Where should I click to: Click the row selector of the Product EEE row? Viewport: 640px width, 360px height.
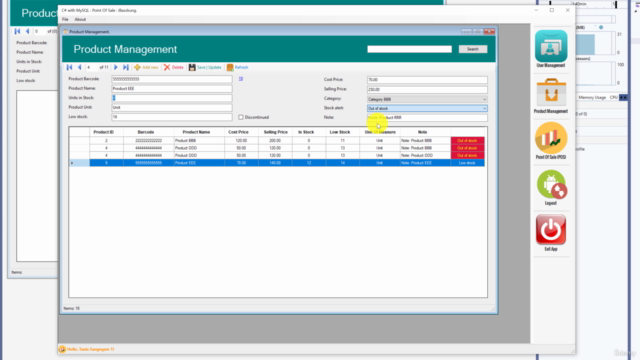coord(79,163)
